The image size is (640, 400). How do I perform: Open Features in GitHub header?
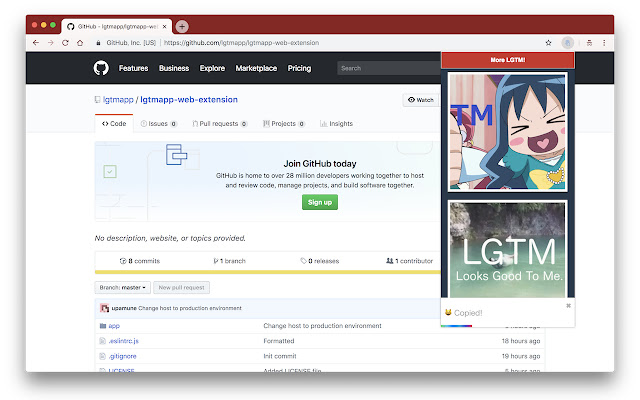pyautogui.click(x=133, y=68)
